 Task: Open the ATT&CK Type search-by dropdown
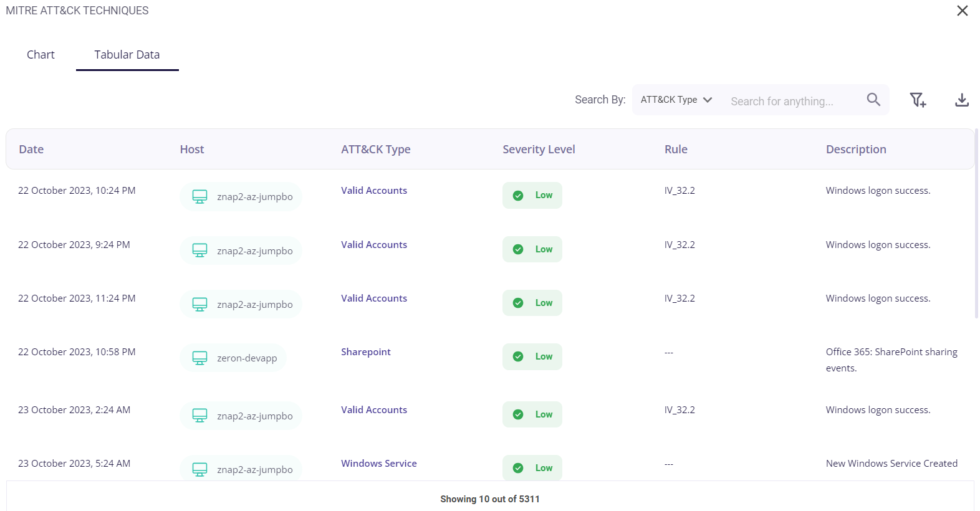click(x=676, y=100)
